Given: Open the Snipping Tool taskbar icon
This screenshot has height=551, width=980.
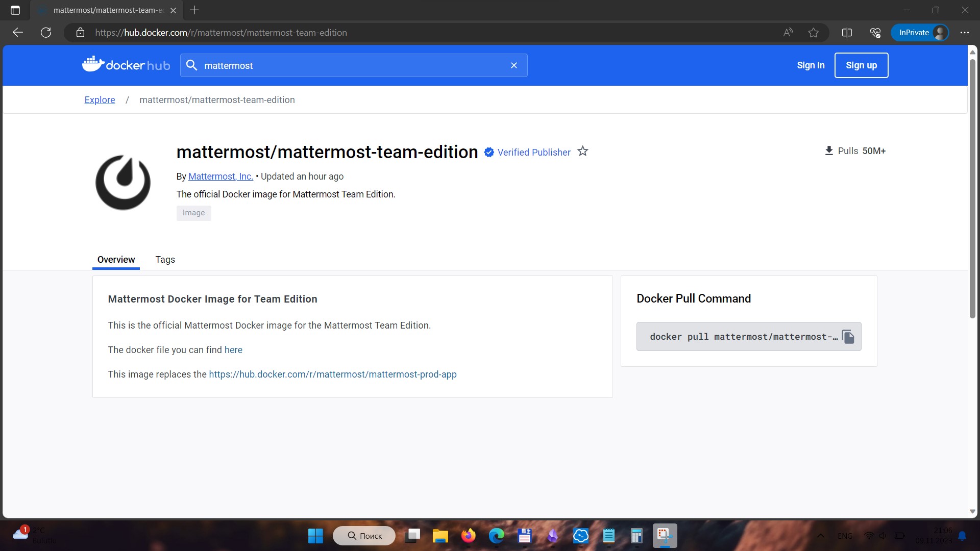Looking at the screenshot, I should [665, 536].
